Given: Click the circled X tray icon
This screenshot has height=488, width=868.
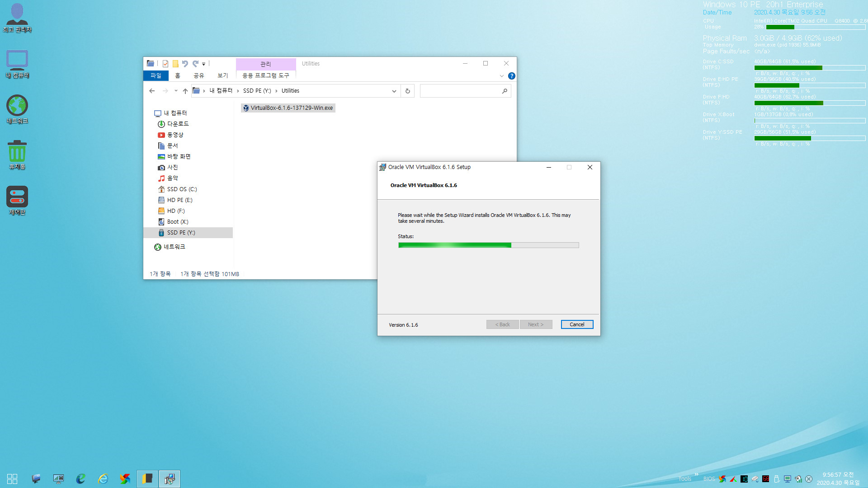Looking at the screenshot, I should pos(809,479).
